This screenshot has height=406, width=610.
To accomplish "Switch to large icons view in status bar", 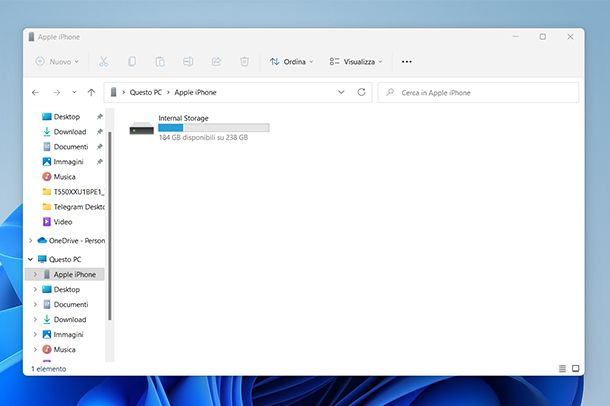I will pos(575,368).
